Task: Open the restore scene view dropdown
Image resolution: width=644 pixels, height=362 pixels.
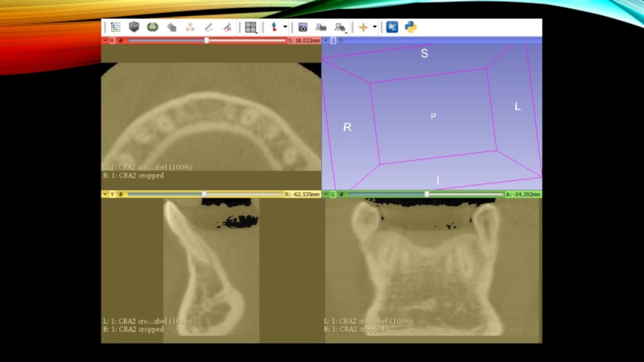Action: [x=340, y=27]
